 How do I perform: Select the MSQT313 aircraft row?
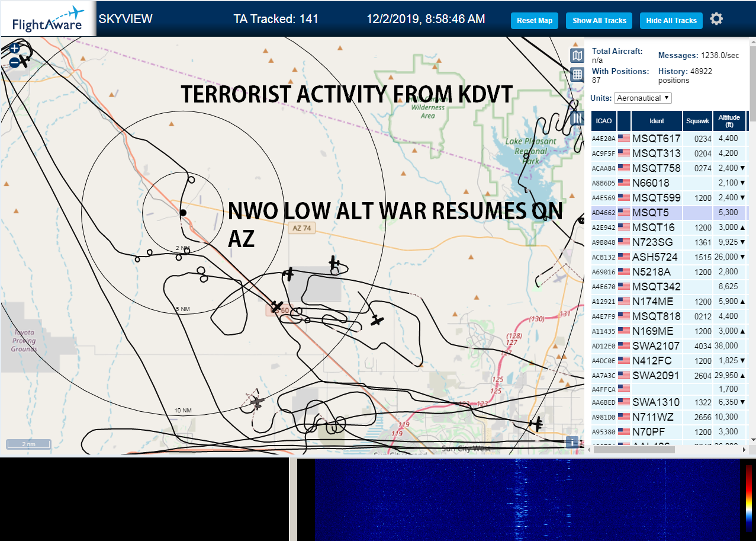click(669, 153)
